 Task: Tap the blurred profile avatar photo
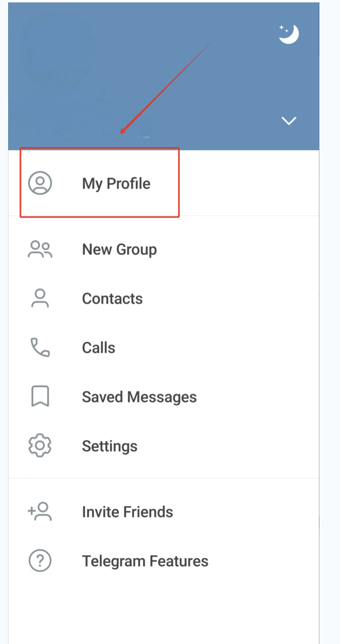[58, 51]
